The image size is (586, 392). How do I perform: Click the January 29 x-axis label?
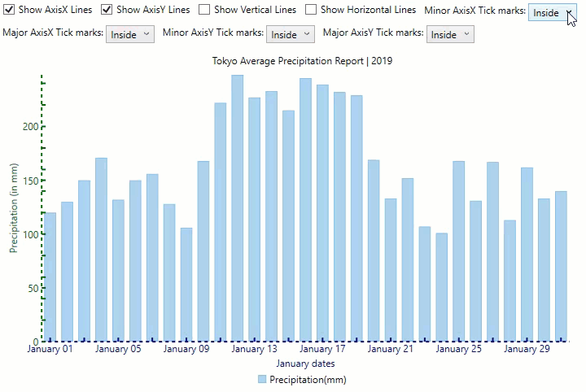click(x=527, y=350)
